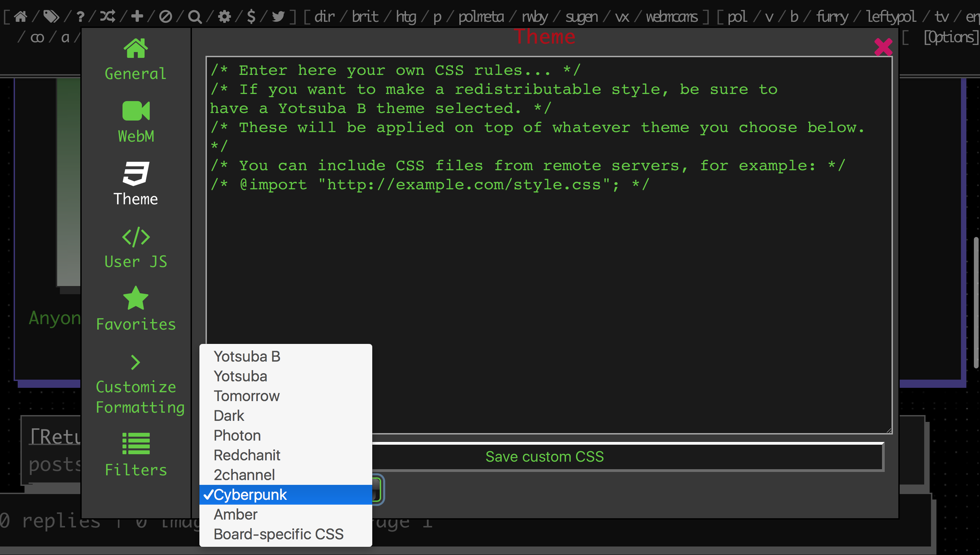Click the plus create board icon

(x=137, y=16)
